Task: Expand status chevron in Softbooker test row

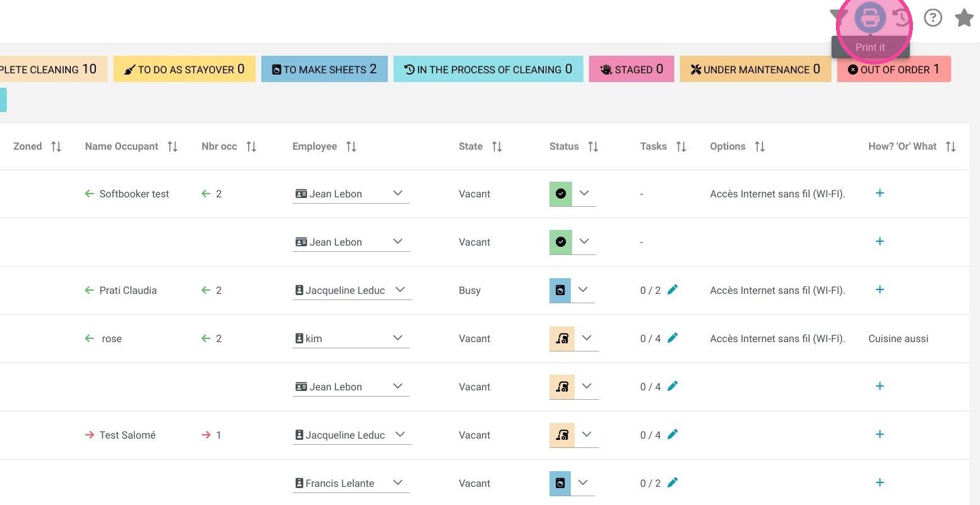Action: point(584,193)
